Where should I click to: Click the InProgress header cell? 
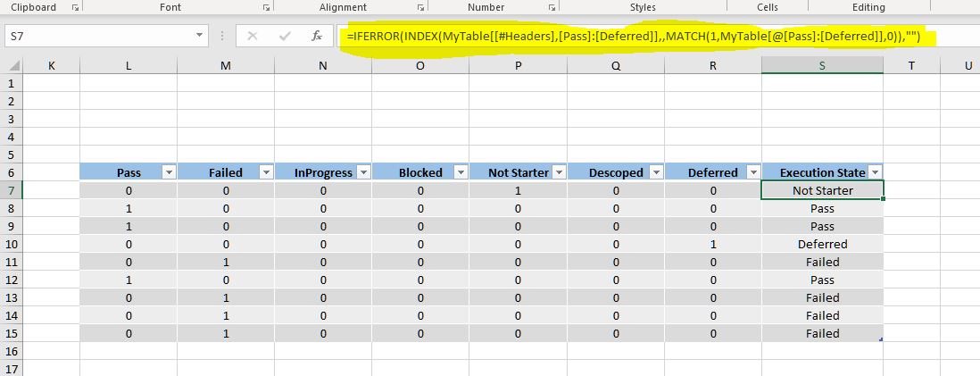point(323,172)
